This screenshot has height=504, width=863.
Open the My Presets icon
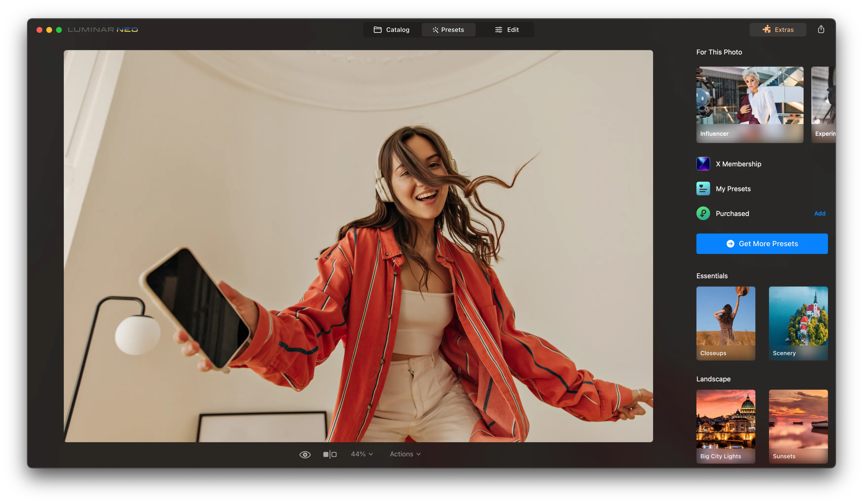tap(703, 188)
